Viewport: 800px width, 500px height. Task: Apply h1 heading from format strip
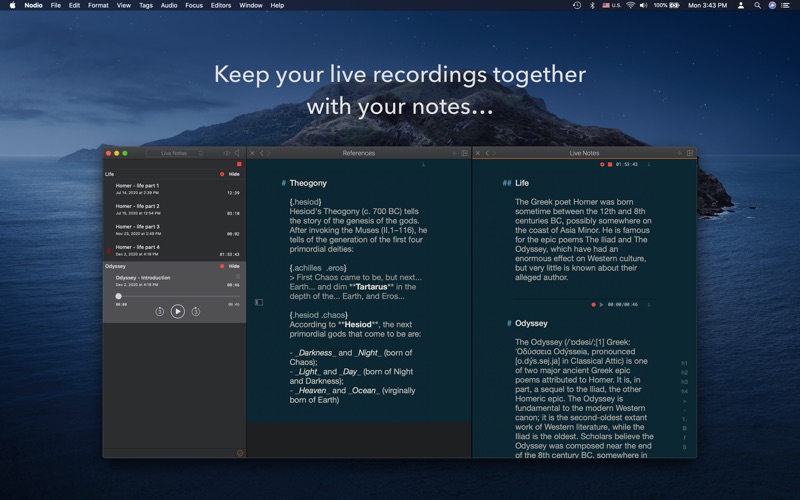coord(684,363)
